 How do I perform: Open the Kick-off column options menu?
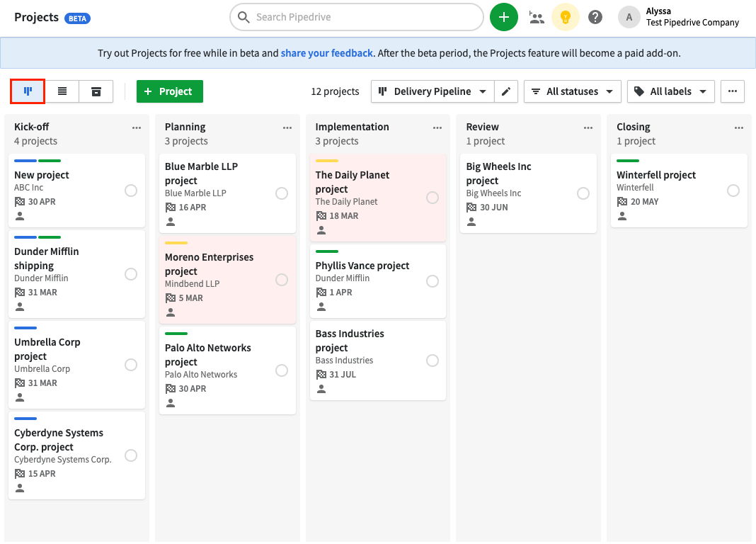[x=137, y=127]
